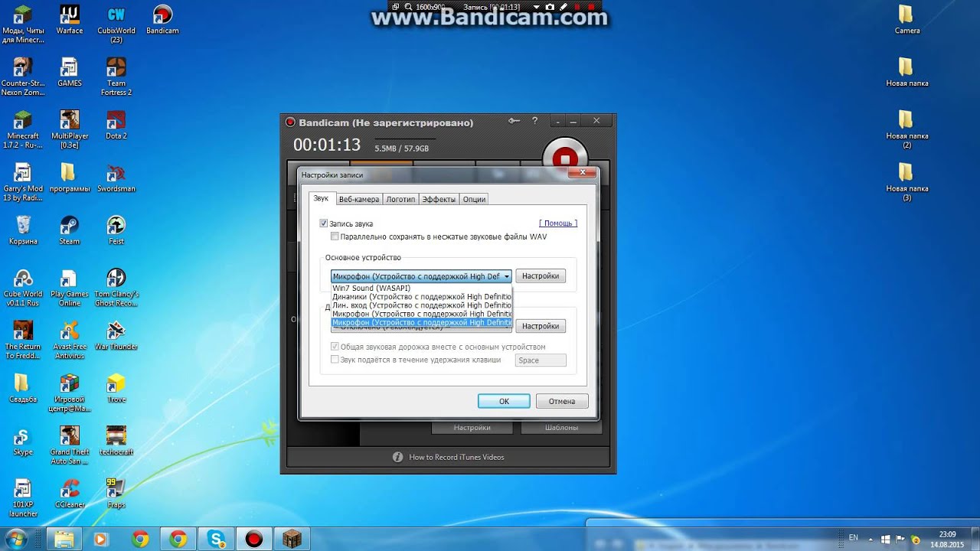Click the Отмена button
The image size is (980, 551).
tap(562, 401)
